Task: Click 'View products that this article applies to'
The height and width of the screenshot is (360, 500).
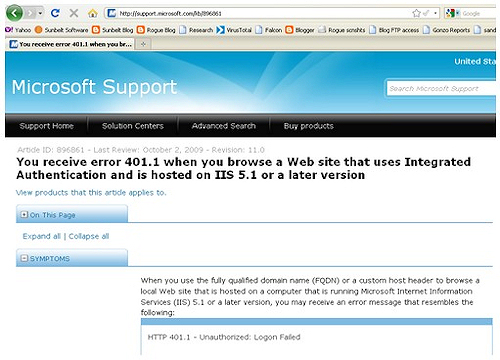Action: pyautogui.click(x=91, y=193)
